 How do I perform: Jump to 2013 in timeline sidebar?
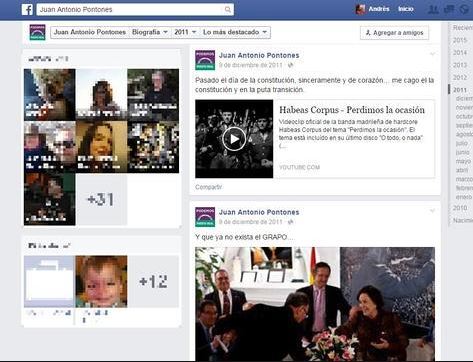click(460, 65)
